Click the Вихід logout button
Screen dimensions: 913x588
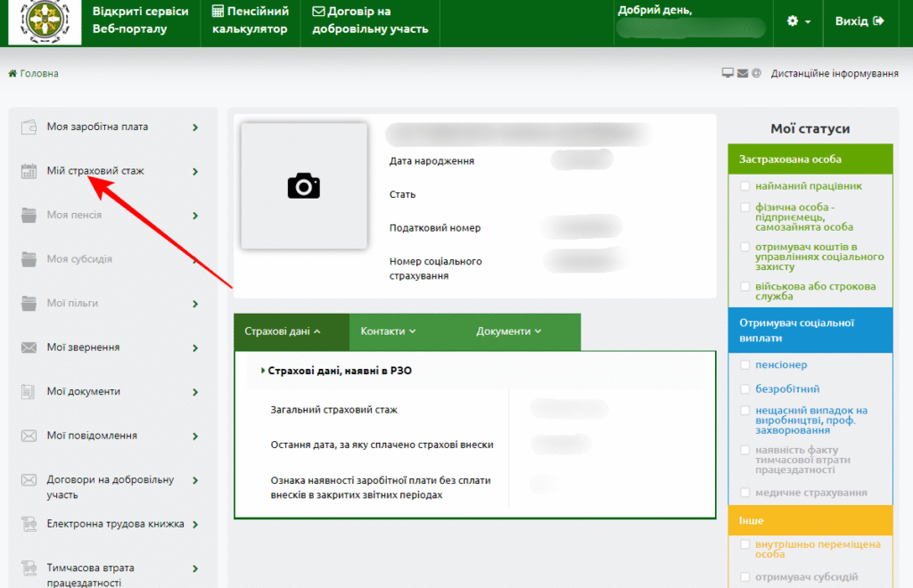[859, 21]
